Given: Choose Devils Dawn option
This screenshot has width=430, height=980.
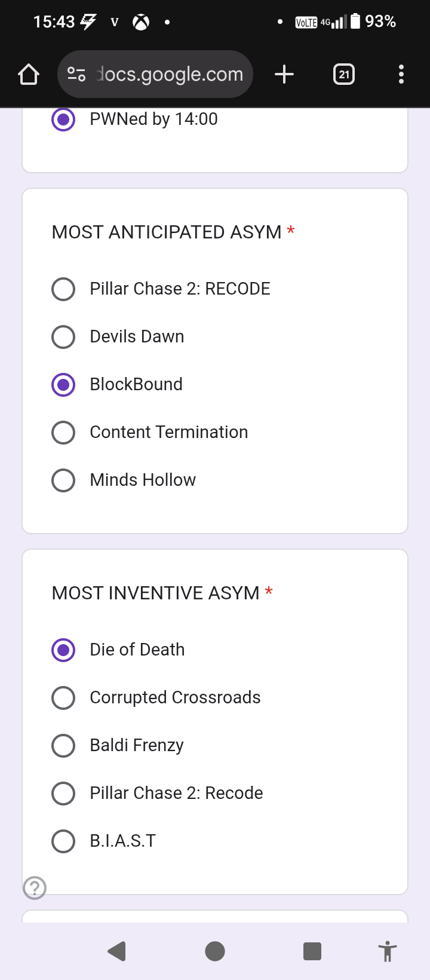Looking at the screenshot, I should pos(63,337).
